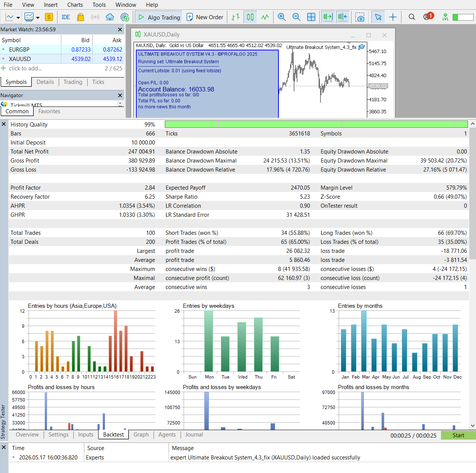Open the Agents tab in Strategy Tester
The height and width of the screenshot is (473, 476).
click(167, 435)
